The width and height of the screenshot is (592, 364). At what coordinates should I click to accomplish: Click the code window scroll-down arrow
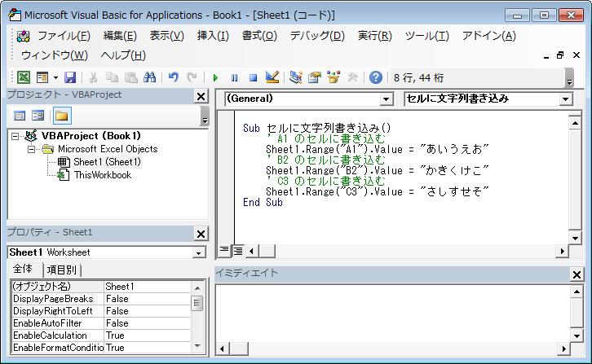tap(575, 238)
